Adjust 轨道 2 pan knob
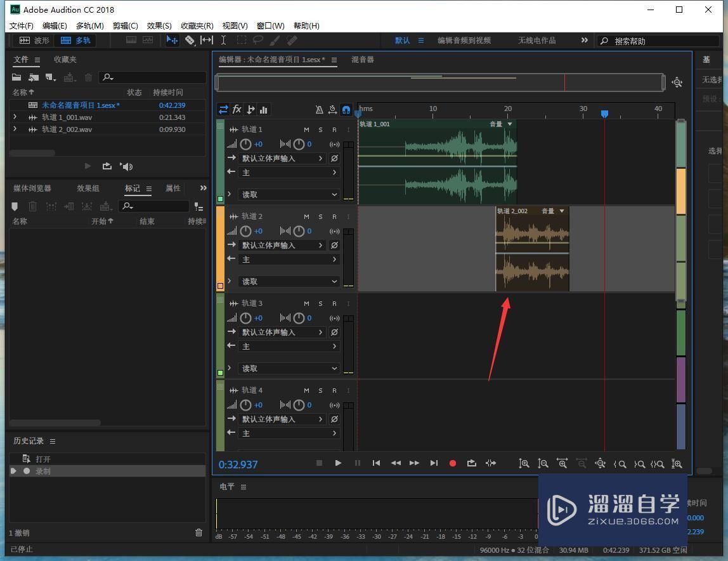728x561 pixels. point(299,231)
